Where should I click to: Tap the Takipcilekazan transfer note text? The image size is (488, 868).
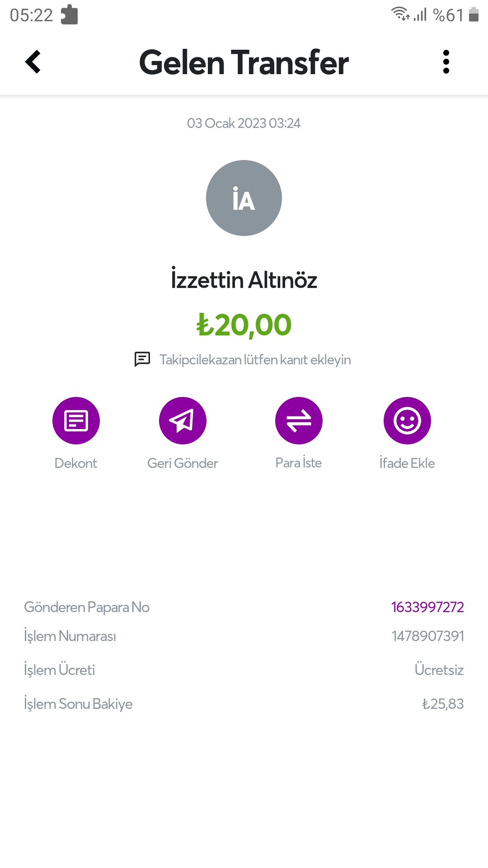pos(255,360)
